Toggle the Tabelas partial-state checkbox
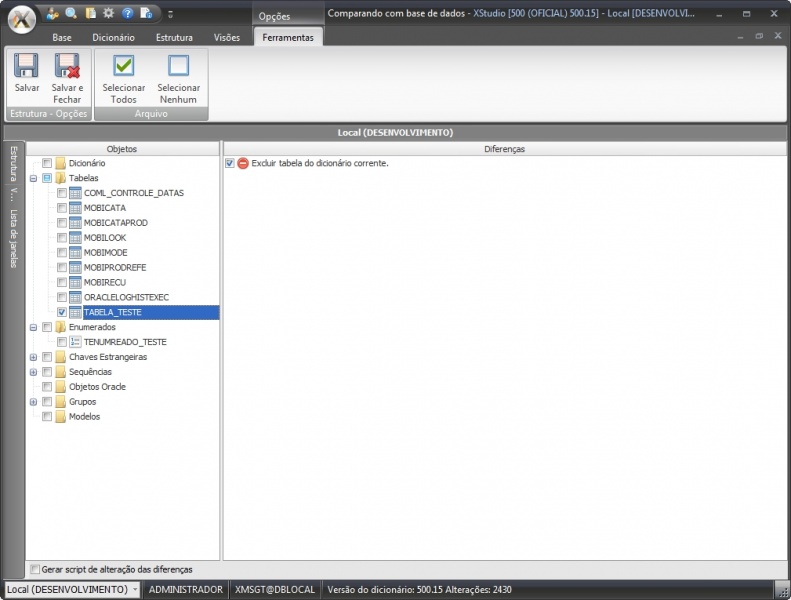This screenshot has height=600, width=791. [x=47, y=178]
